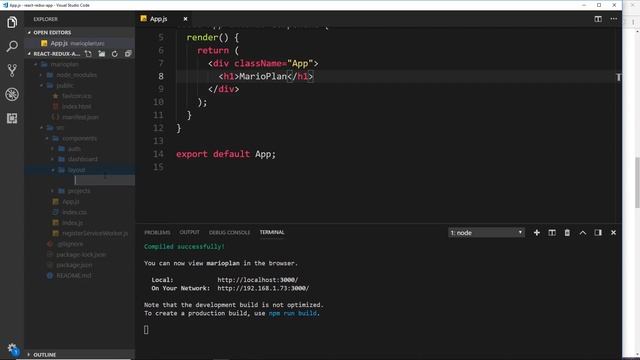640x360 pixels.
Task: Open the editor More Actions menu
Action: tap(613, 19)
